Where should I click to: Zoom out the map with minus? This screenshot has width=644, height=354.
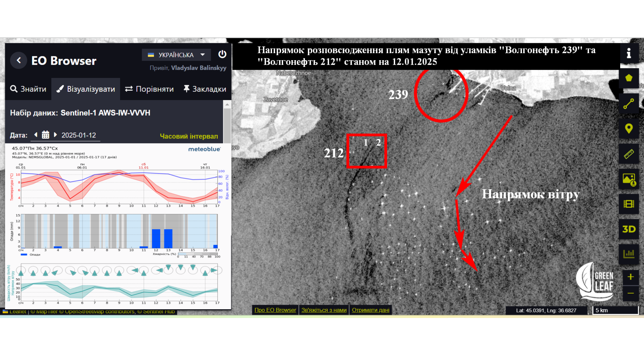point(631,293)
